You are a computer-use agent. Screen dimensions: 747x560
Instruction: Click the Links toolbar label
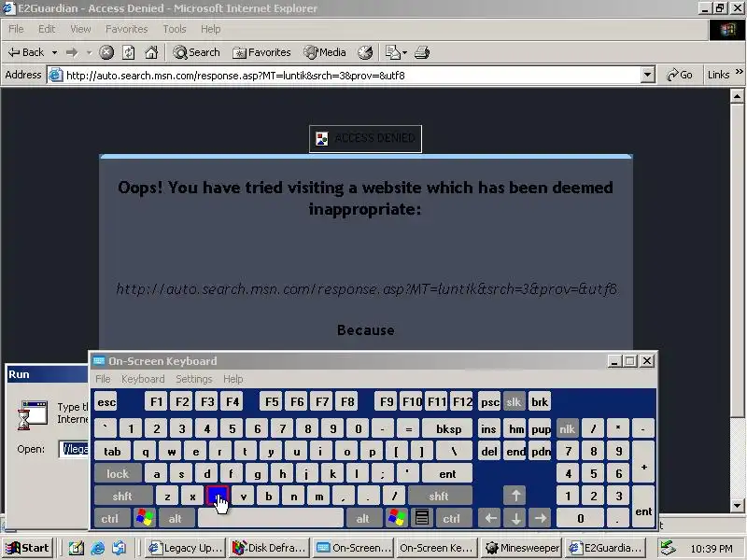click(718, 75)
